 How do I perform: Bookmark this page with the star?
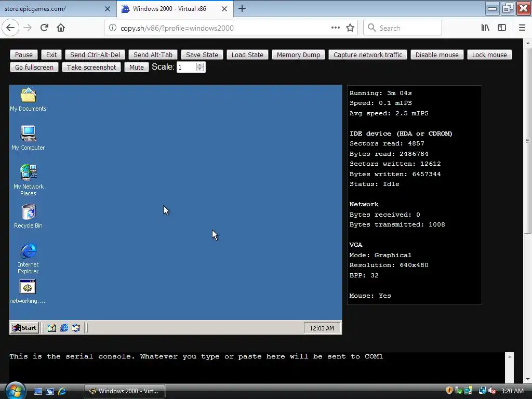pos(350,28)
